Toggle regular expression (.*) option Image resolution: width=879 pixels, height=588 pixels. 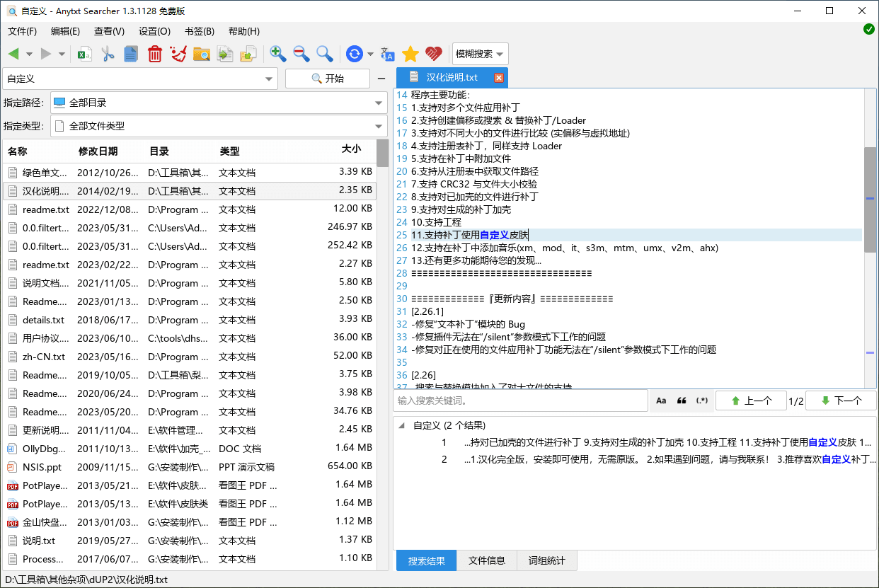[x=702, y=400]
